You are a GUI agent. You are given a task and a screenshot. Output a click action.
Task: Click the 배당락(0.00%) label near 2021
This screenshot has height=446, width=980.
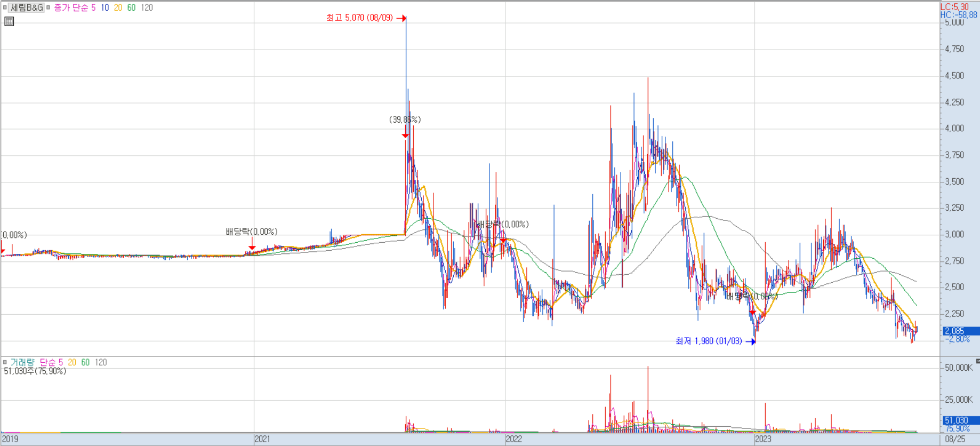pos(252,232)
